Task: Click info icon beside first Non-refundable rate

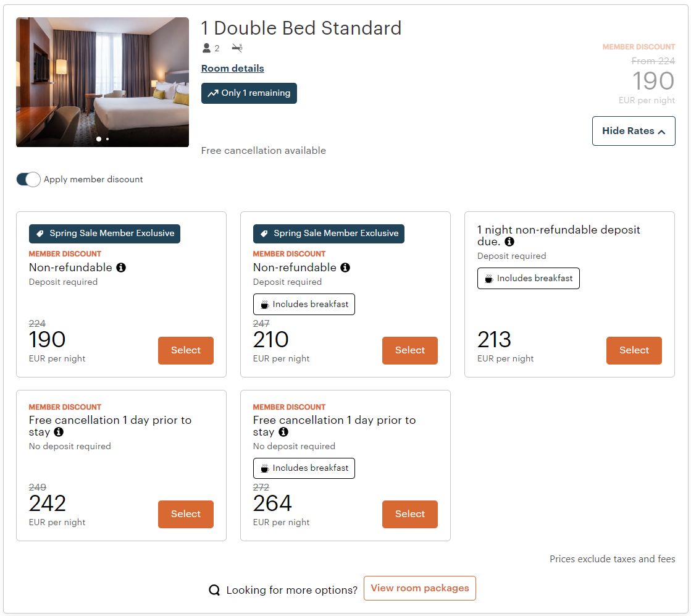Action: pos(121,268)
